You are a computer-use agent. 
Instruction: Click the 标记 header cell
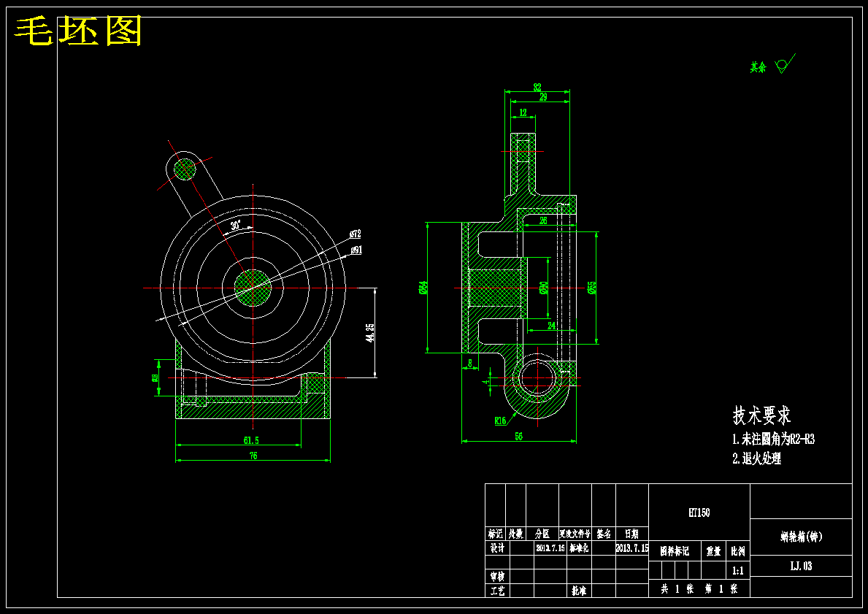(496, 534)
